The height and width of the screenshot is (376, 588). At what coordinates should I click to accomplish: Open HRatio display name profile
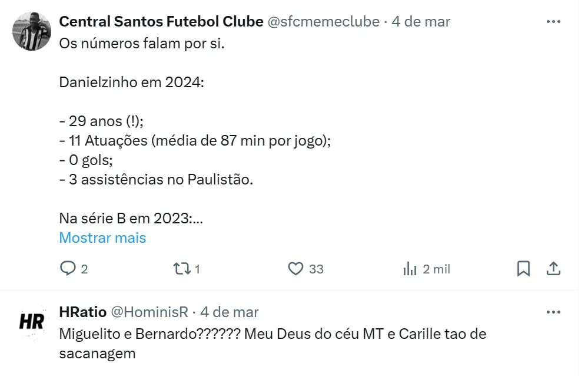pos(82,312)
